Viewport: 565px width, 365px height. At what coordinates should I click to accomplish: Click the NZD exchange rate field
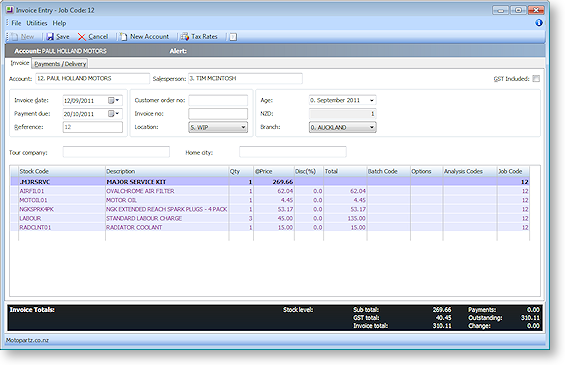342,114
